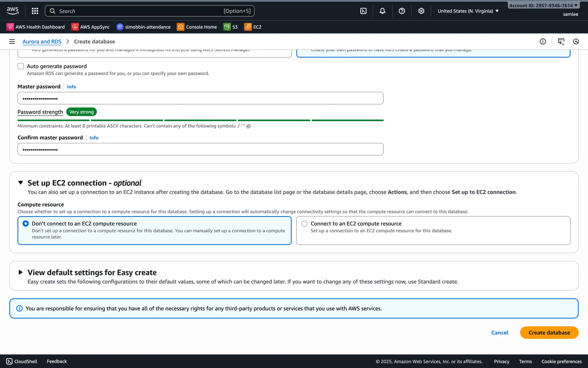Viewport: 588px width, 368px height.
Task: Click the S3 bookmark icon
Action: point(227,27)
